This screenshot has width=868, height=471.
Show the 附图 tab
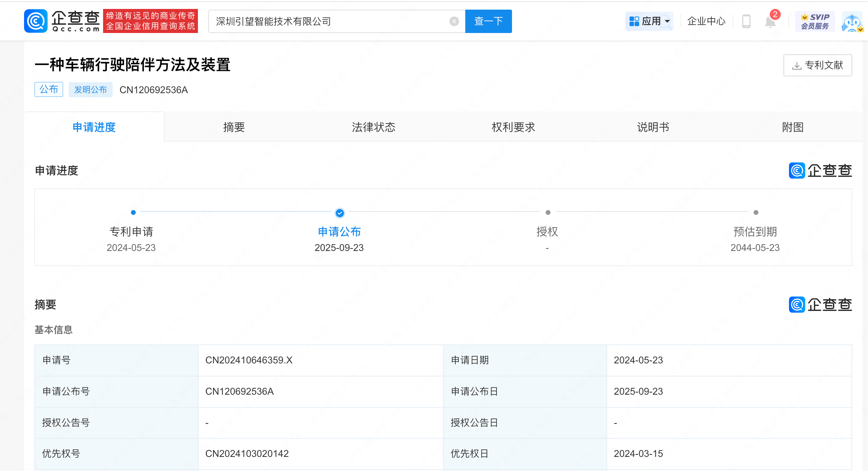(x=792, y=127)
